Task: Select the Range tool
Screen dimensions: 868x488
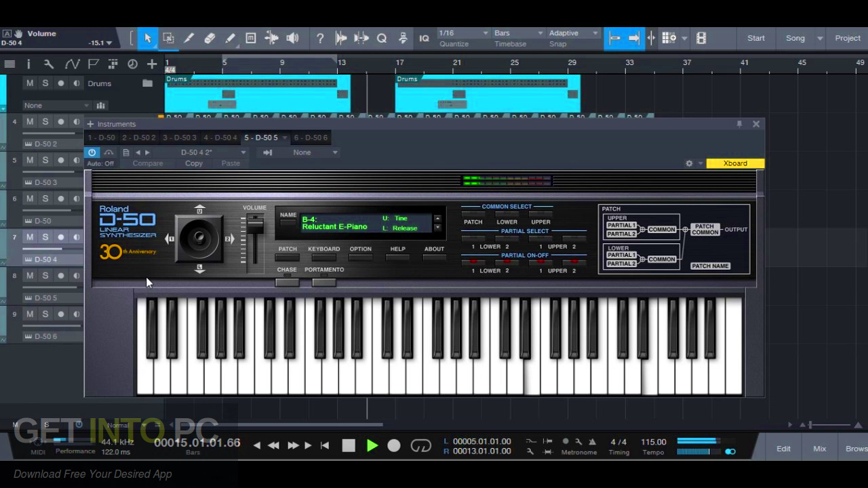Action: coord(168,39)
